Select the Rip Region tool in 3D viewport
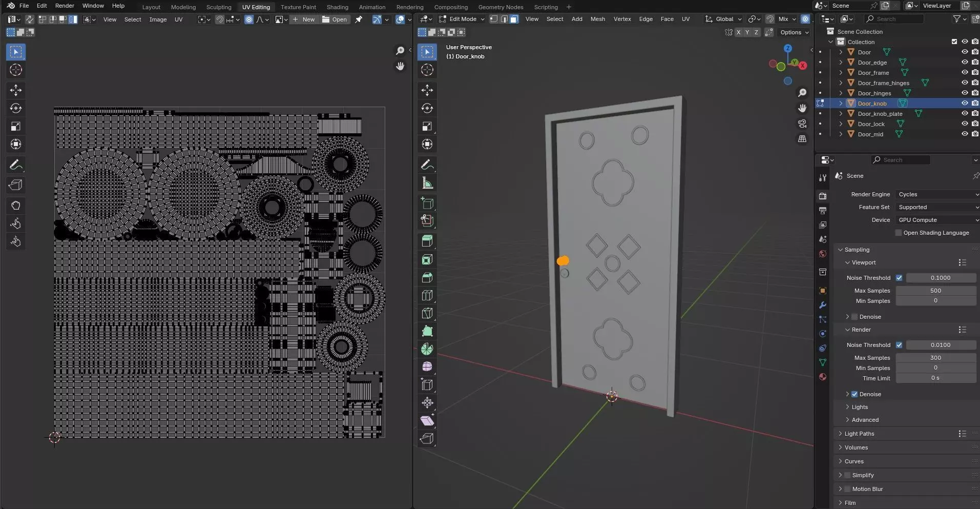 pos(427,439)
